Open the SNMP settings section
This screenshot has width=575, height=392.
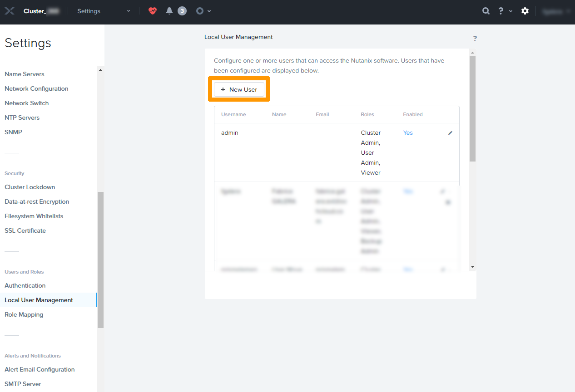[13, 132]
